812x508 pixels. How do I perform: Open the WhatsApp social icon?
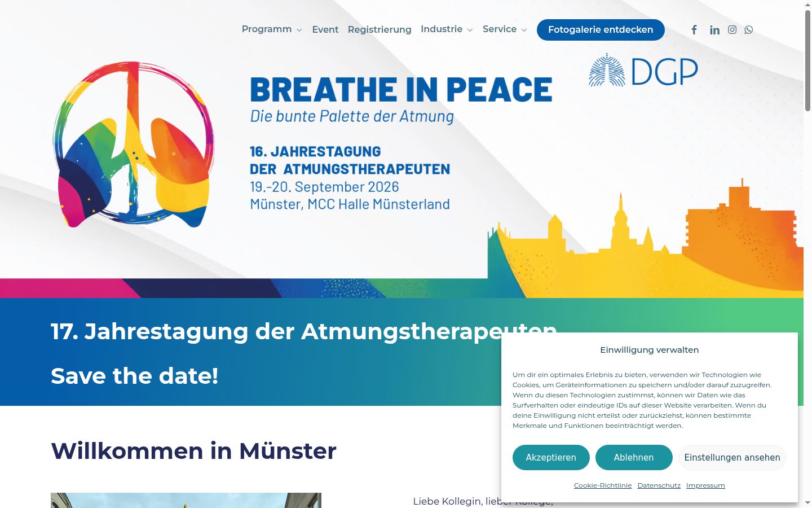coord(749,30)
